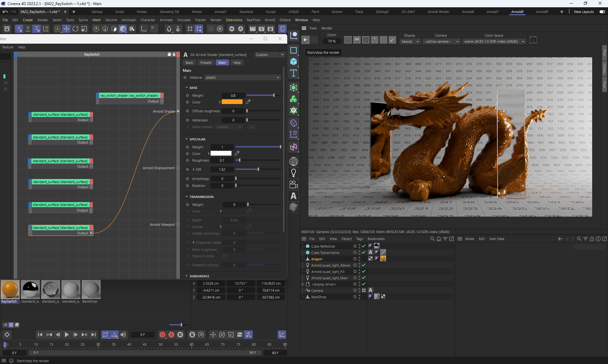Select the Text spline tool in side palette
The image size is (608, 364).
(x=294, y=73)
